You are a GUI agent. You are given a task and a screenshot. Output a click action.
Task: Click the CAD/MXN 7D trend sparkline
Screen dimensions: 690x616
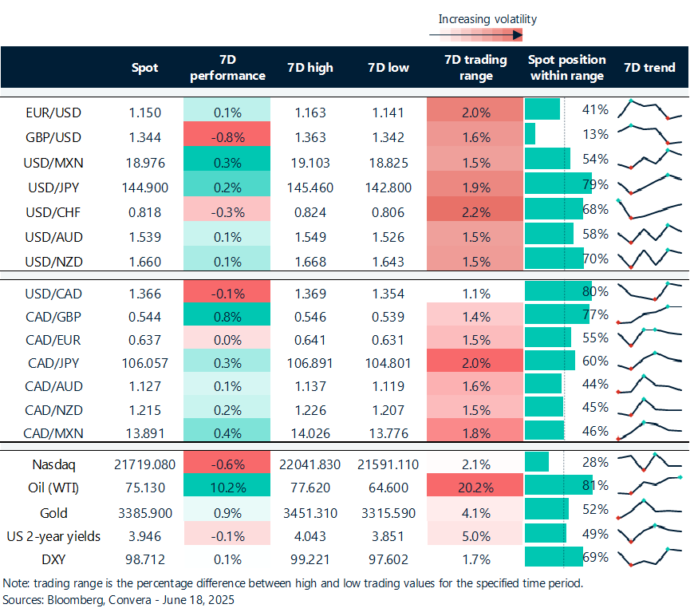point(649,431)
